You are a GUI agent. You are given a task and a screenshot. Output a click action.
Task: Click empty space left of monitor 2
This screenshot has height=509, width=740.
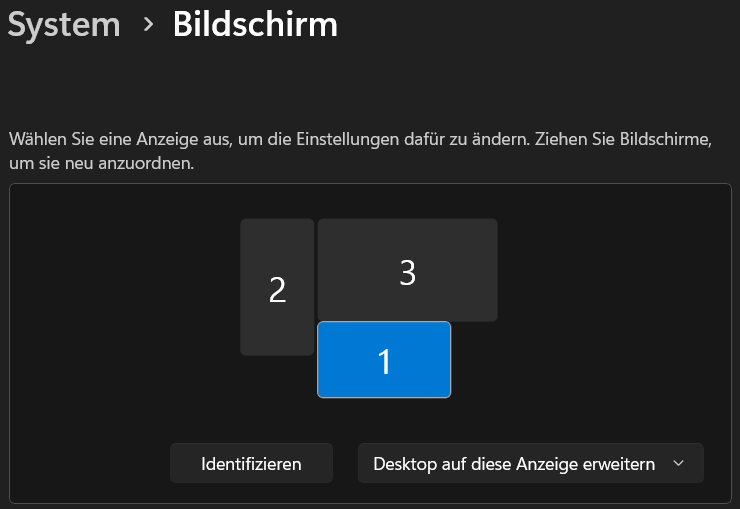tap(130, 290)
